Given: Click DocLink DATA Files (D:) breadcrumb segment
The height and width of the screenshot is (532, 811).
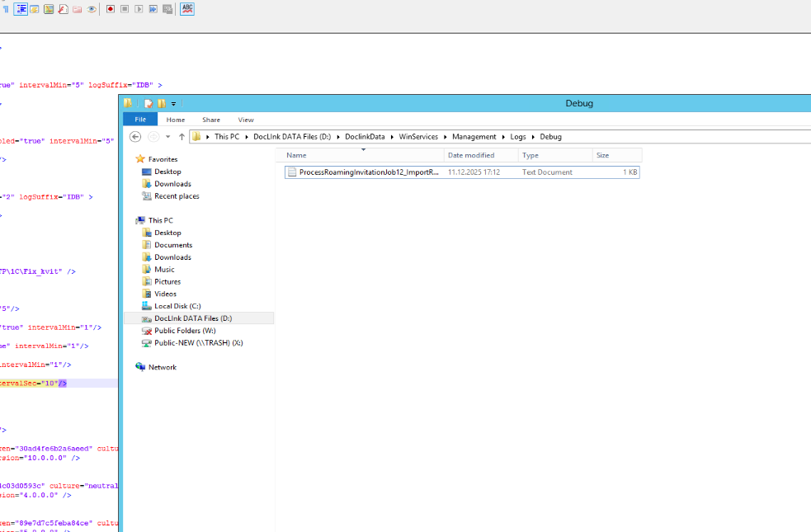Looking at the screenshot, I should 292,136.
